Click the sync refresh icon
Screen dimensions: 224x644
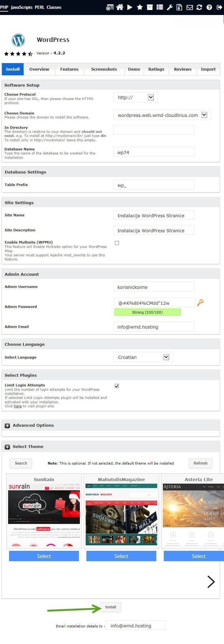click(199, 7)
